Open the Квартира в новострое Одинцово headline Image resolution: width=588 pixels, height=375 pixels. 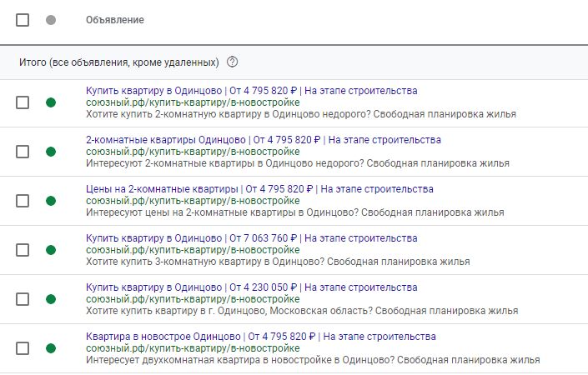(260, 337)
